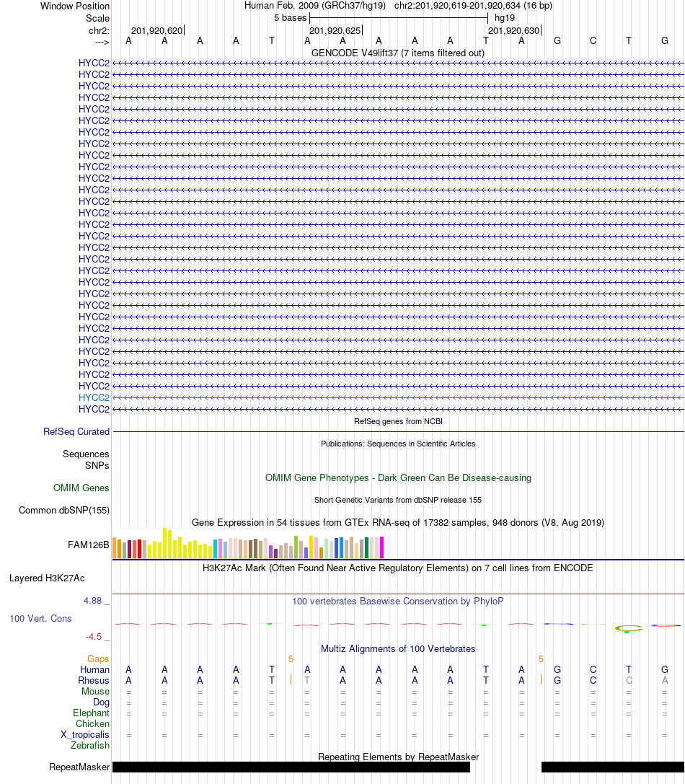Click the Rhesus alignment species label
Image resolution: width=685 pixels, height=784 pixels.
[x=94, y=680]
